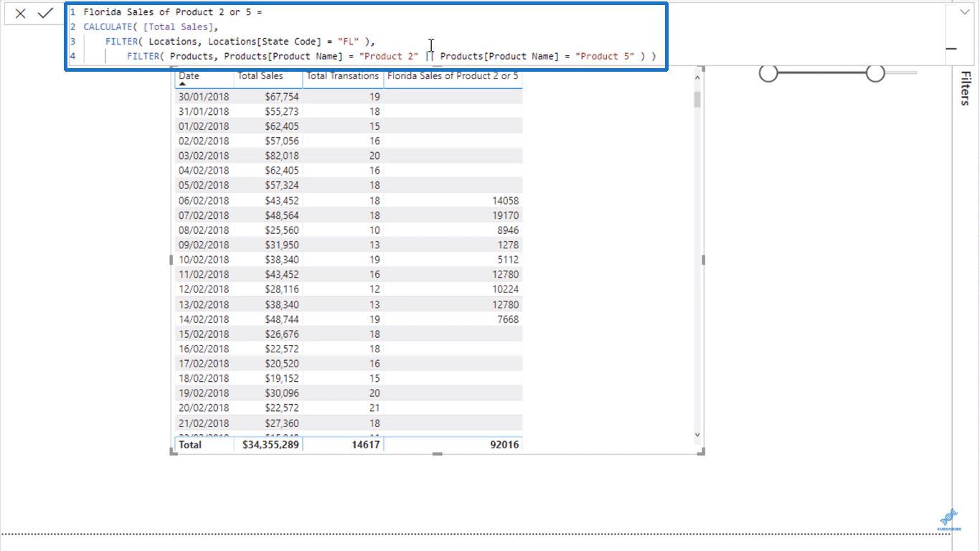
Task: Click the 10224 Florida sales value
Action: pyautogui.click(x=504, y=289)
